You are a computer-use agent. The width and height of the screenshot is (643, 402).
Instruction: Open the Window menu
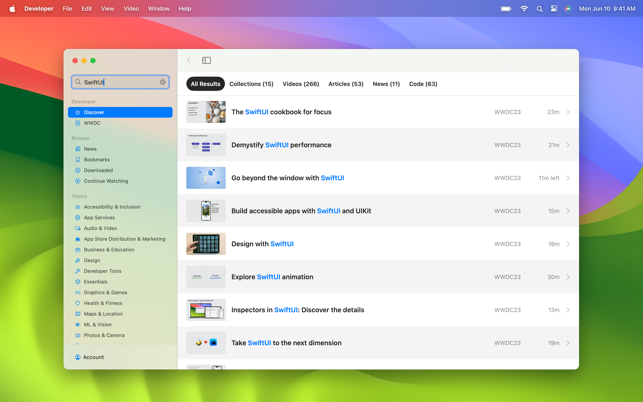click(159, 9)
